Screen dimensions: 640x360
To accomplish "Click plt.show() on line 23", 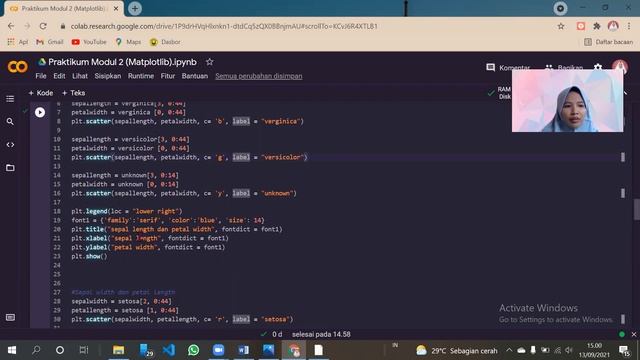I will pos(89,256).
